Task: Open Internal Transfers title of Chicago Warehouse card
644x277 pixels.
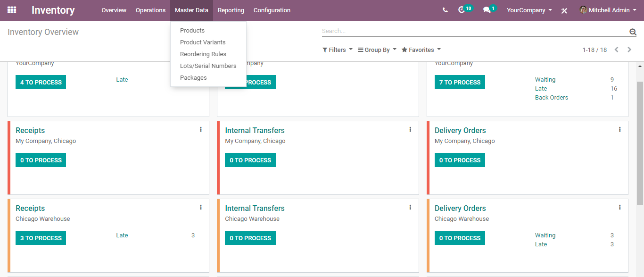Action: click(x=255, y=208)
